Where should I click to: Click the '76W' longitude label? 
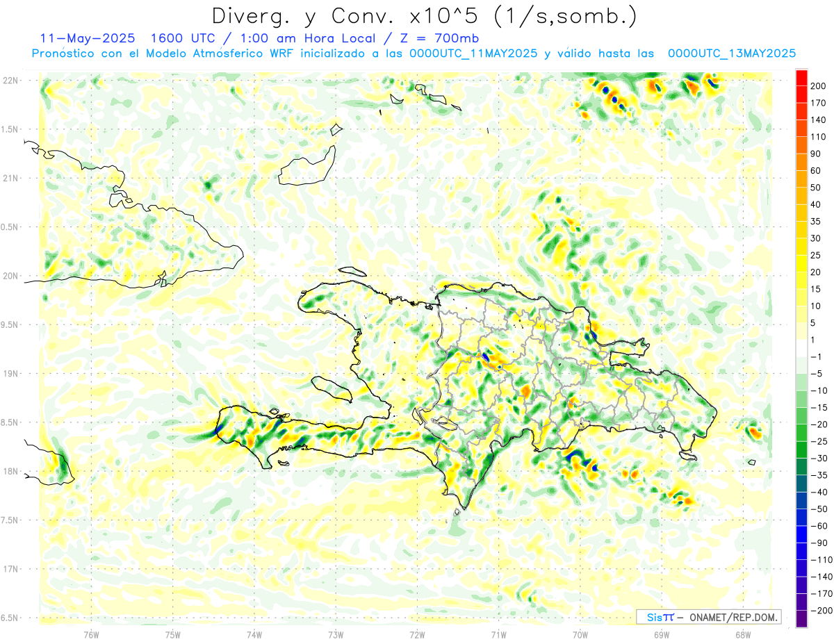click(91, 634)
